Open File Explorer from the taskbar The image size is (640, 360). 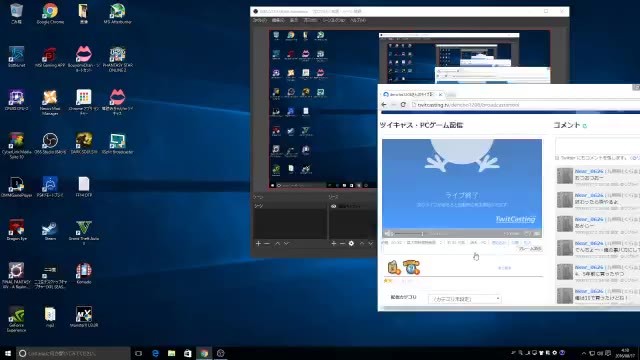click(171, 353)
